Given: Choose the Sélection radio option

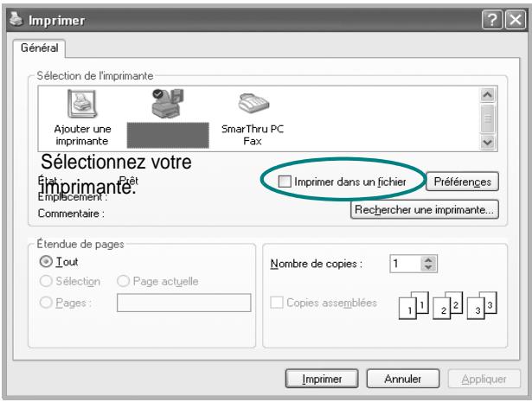Looking at the screenshot, I should coord(46,281).
